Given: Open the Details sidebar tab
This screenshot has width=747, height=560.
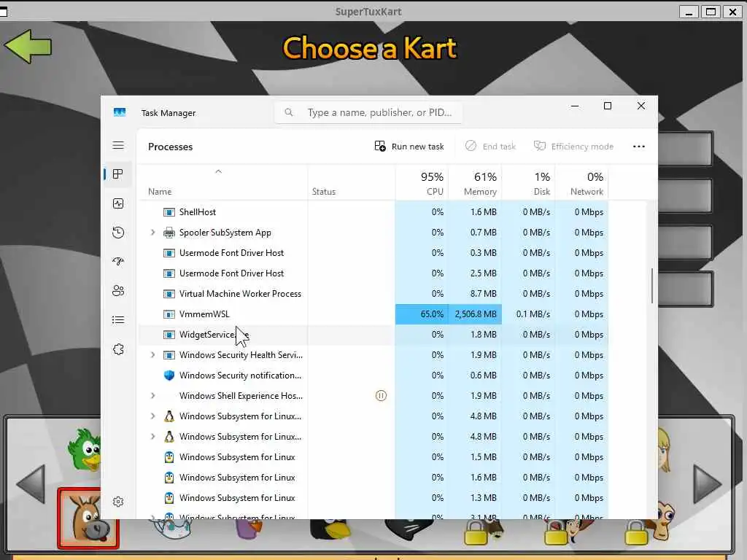Looking at the screenshot, I should [x=118, y=319].
